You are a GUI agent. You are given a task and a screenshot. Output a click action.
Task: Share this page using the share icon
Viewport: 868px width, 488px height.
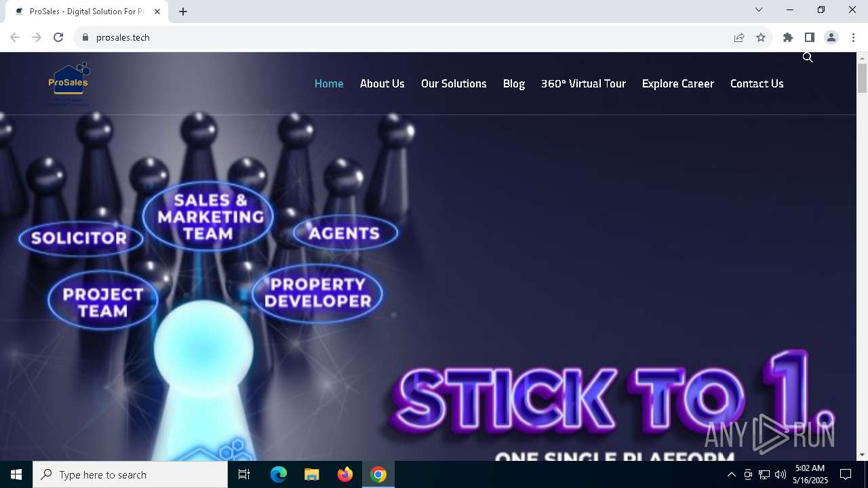[x=739, y=37]
